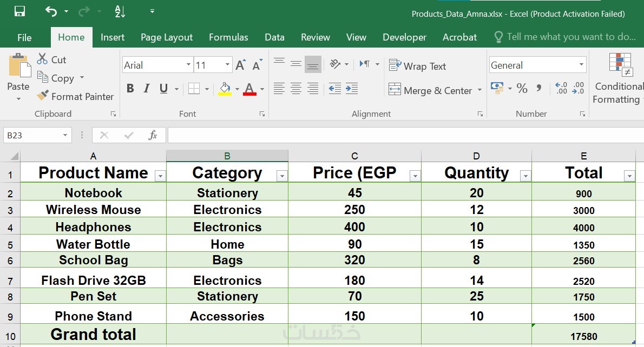This screenshot has height=347, width=644.
Task: Open the Category column filter dropdown
Action: (x=282, y=176)
